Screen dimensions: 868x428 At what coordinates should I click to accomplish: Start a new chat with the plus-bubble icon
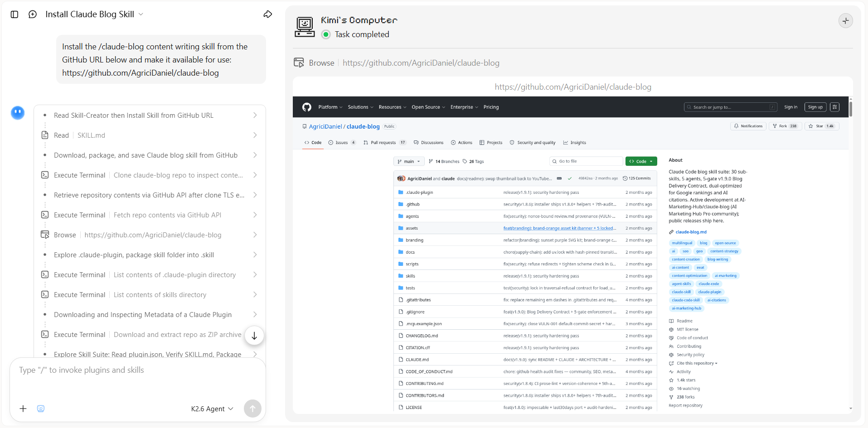tap(33, 14)
